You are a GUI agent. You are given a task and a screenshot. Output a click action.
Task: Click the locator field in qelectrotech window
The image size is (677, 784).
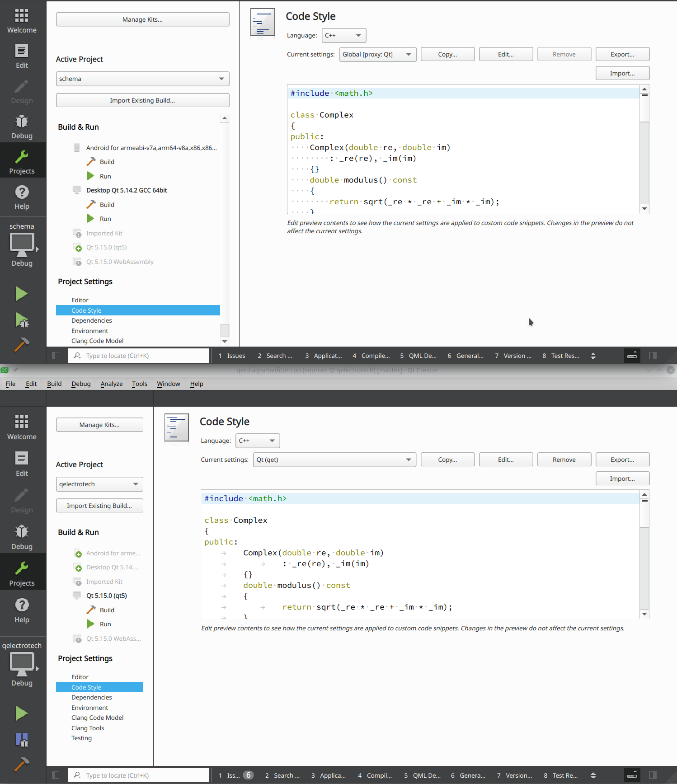[x=140, y=775]
